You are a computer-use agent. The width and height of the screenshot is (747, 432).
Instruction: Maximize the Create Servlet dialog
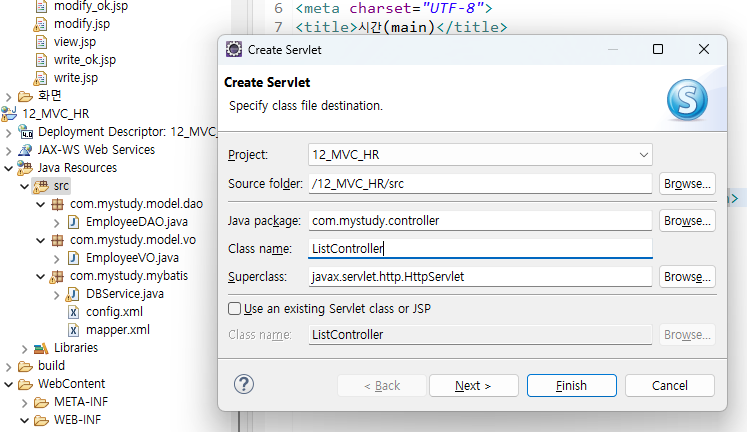click(658, 49)
